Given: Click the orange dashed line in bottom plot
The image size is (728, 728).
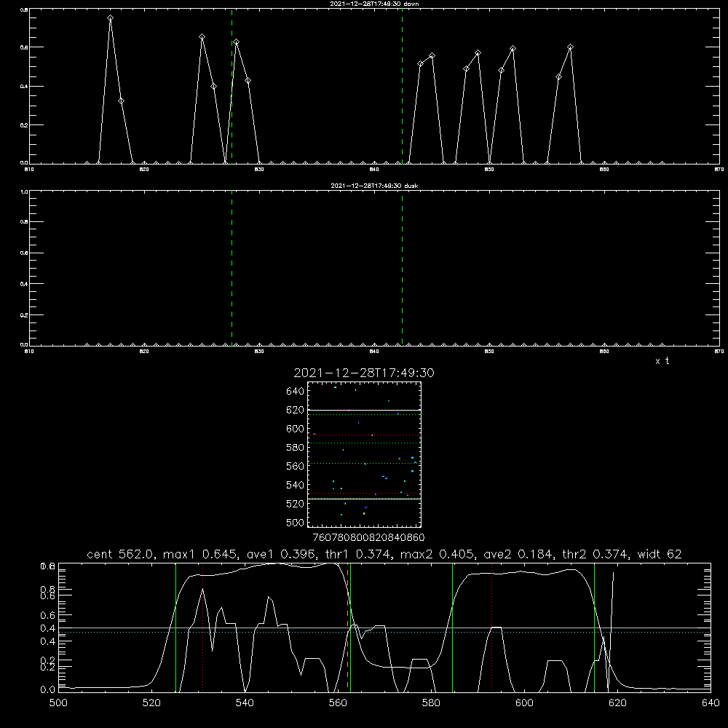Looking at the screenshot, I should click(x=347, y=627).
